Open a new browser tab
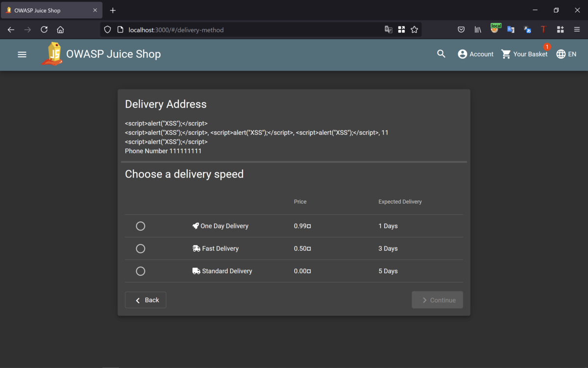 [113, 10]
